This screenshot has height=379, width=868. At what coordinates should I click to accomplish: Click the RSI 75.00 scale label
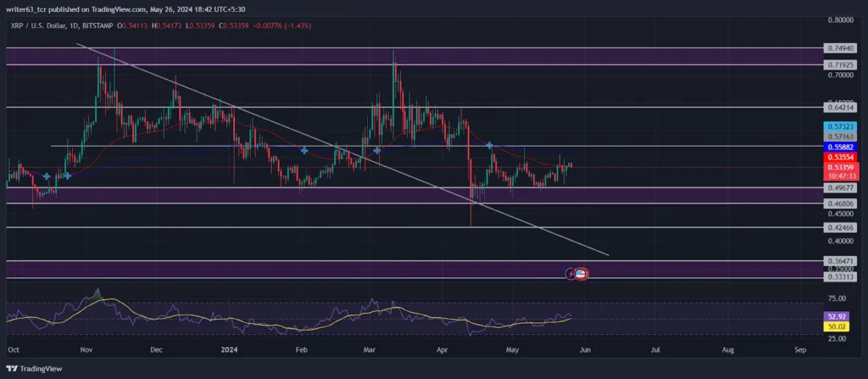(837, 298)
